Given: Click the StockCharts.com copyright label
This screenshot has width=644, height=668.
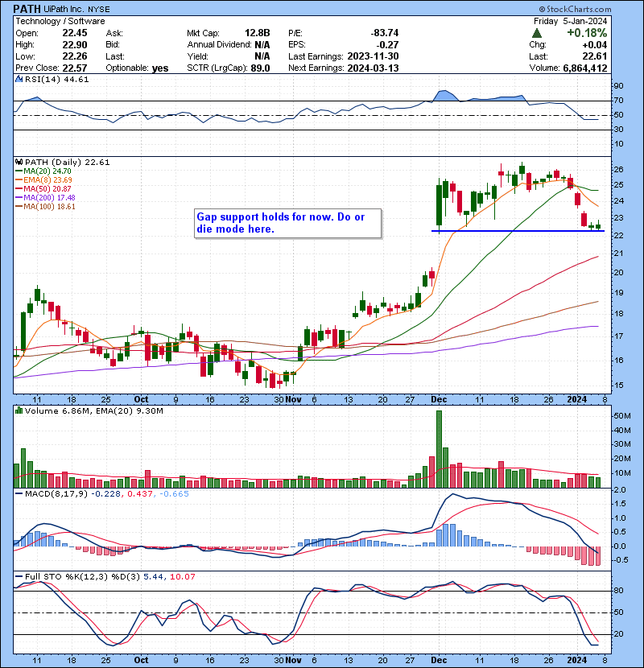Looking at the screenshot, I should click(575, 9).
